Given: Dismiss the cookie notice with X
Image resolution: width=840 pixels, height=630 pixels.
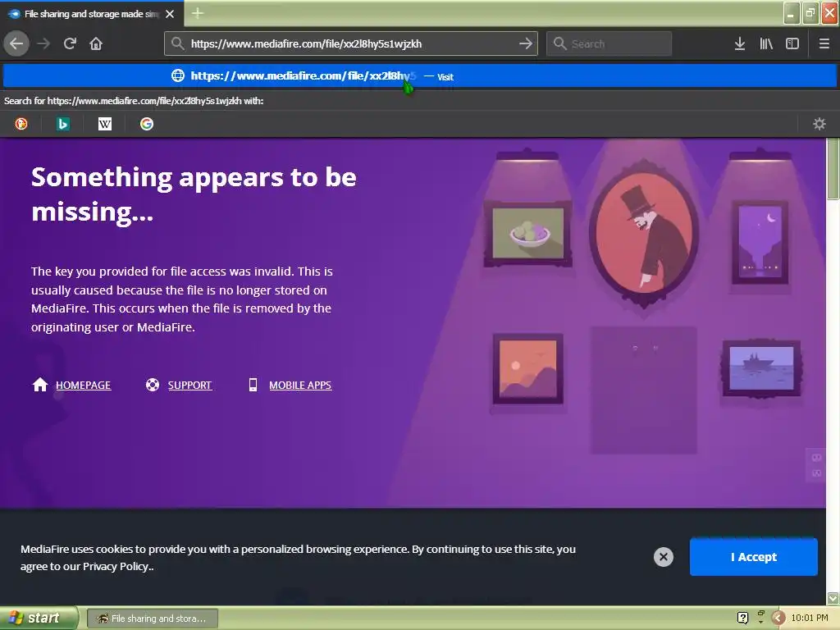Looking at the screenshot, I should [663, 557].
